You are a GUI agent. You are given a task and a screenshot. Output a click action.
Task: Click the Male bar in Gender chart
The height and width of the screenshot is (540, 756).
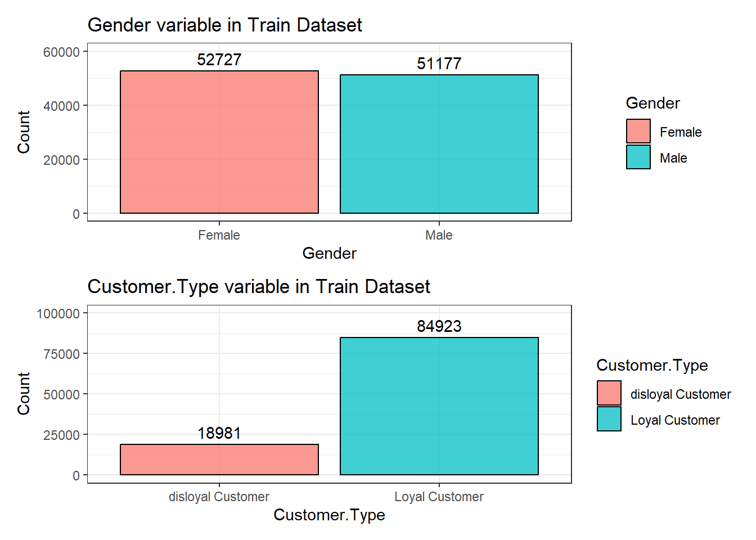click(x=439, y=144)
